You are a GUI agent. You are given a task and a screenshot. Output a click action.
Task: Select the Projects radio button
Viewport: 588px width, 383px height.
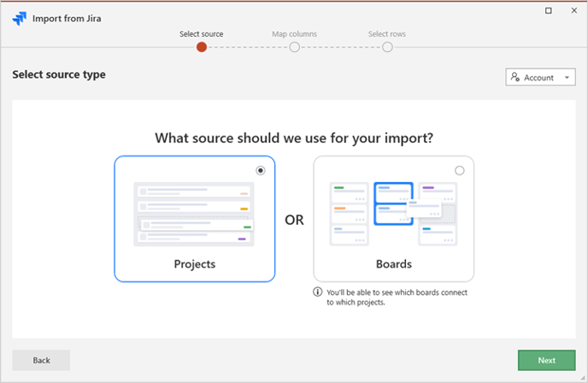tap(261, 171)
